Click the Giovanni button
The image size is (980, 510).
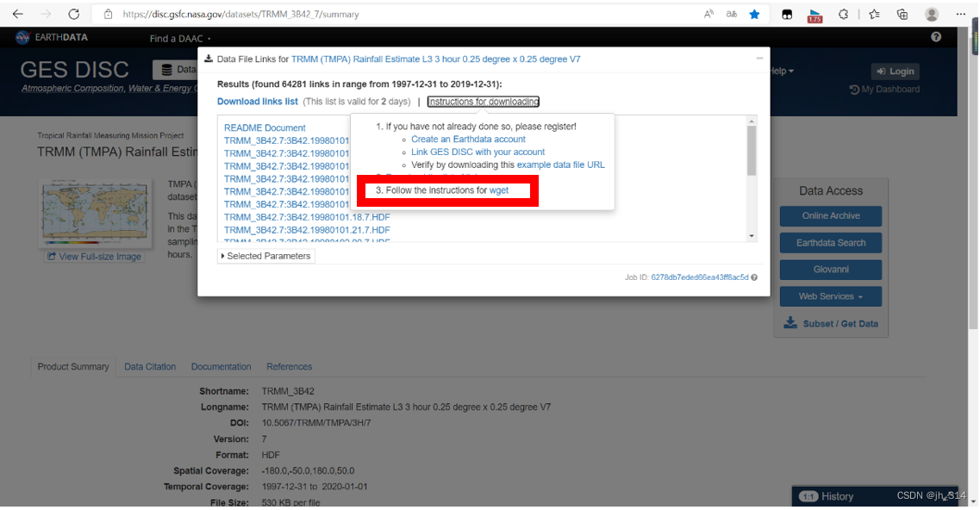(x=831, y=270)
